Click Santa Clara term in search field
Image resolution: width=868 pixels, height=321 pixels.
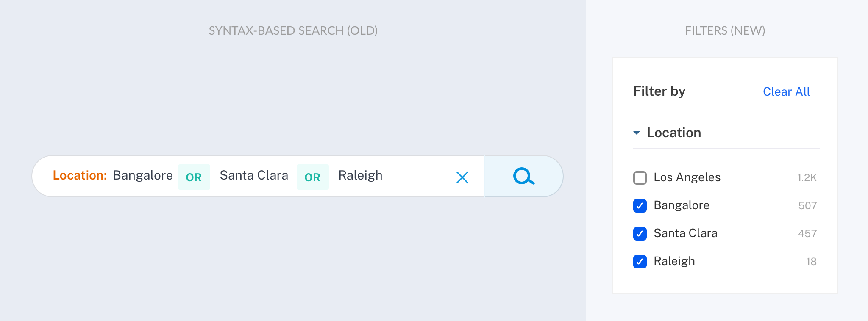[254, 175]
